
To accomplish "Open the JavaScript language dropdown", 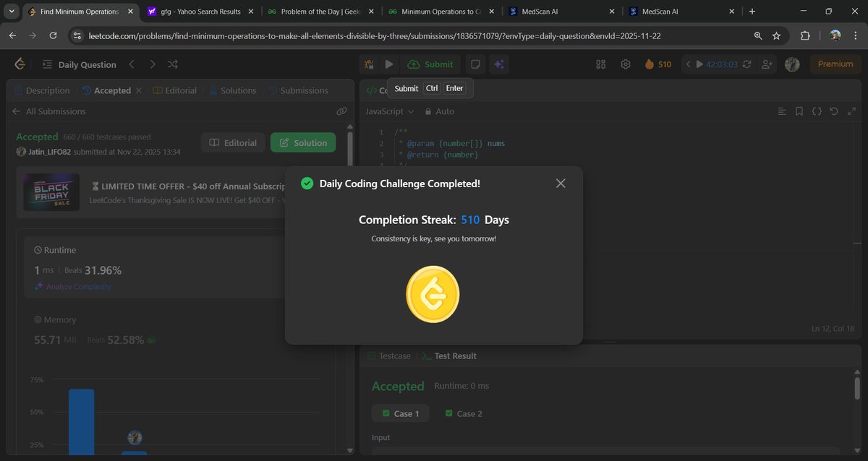I will point(388,111).
